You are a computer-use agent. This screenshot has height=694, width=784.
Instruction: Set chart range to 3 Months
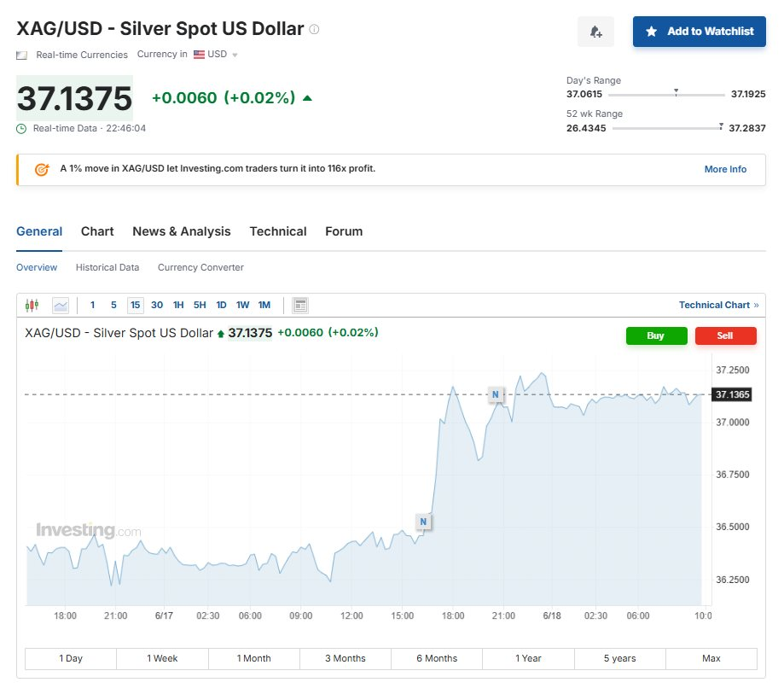tap(346, 658)
